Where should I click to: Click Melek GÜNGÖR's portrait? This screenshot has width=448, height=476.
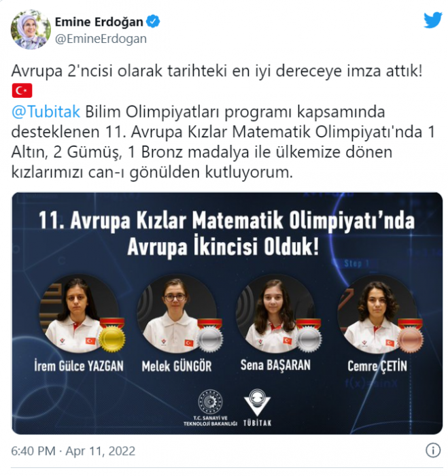[177, 314]
